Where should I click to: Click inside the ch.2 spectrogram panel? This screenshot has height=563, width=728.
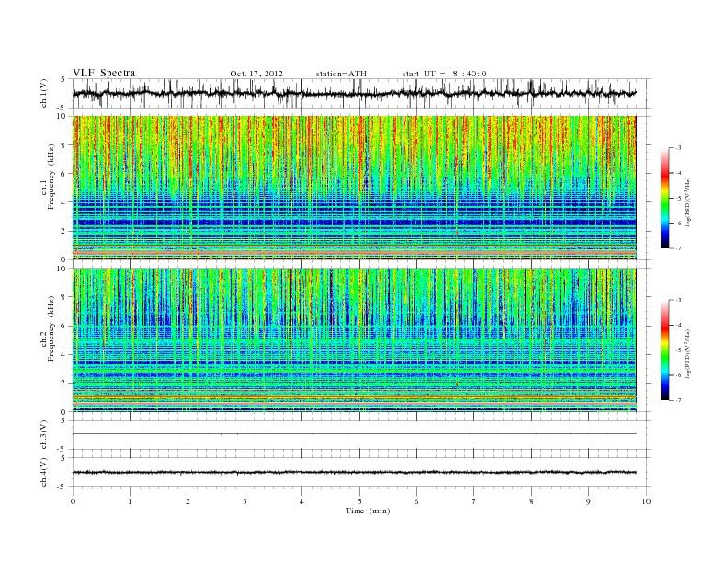[x=354, y=340]
